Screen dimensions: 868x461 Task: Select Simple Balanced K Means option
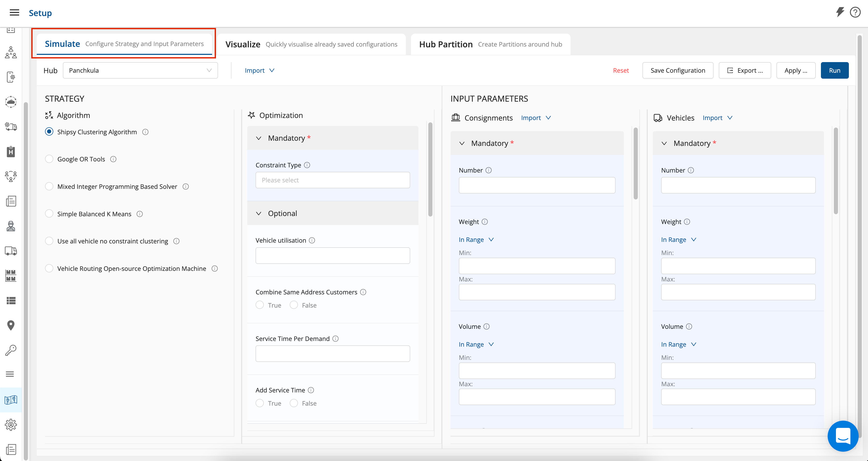coord(49,214)
